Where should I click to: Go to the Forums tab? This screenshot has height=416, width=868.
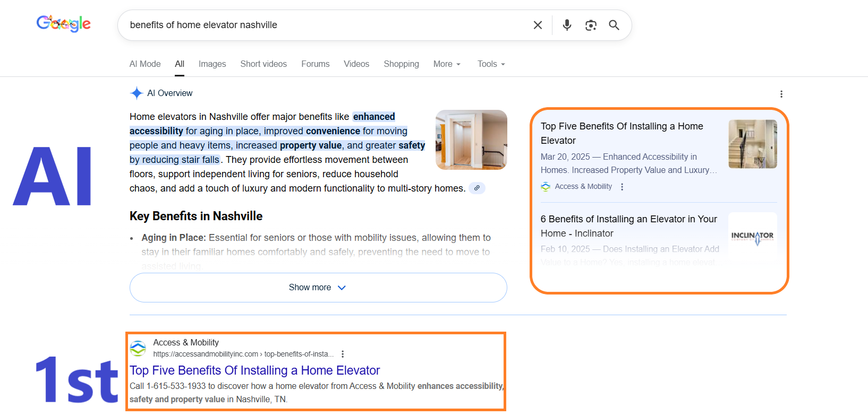tap(315, 64)
